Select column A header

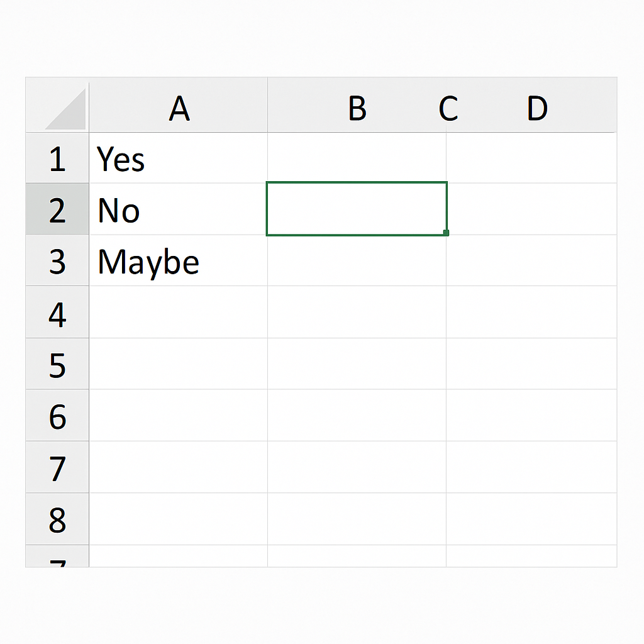tap(178, 105)
